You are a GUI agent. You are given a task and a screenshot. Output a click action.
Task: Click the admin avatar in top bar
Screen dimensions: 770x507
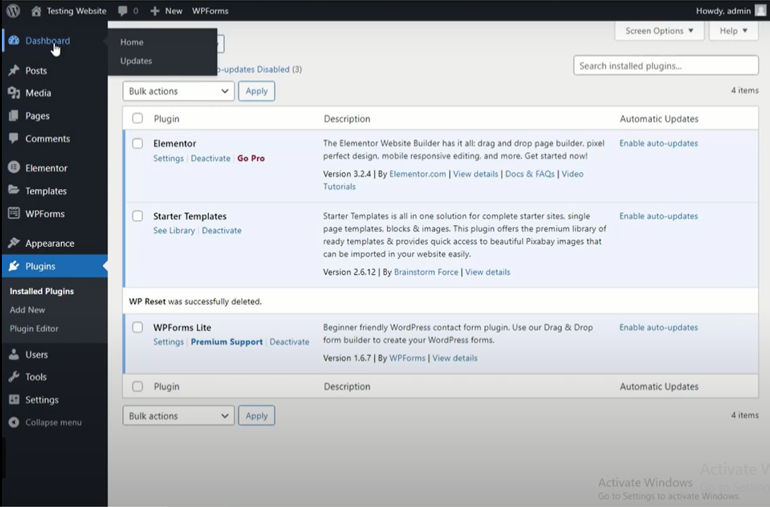[x=760, y=10]
